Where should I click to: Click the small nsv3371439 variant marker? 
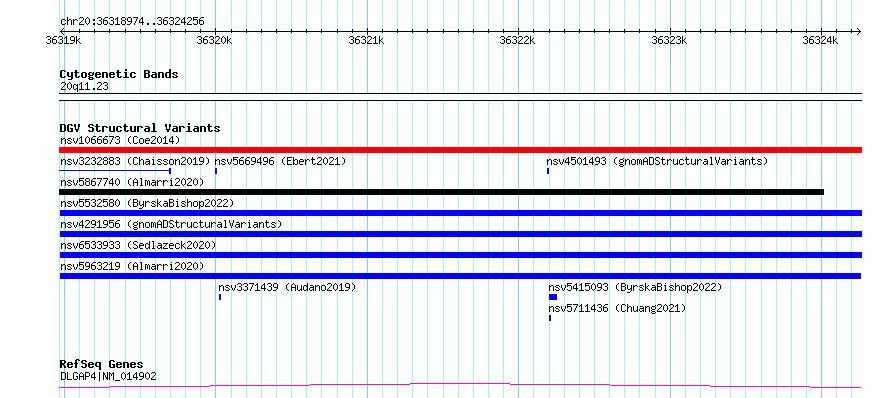point(220,297)
